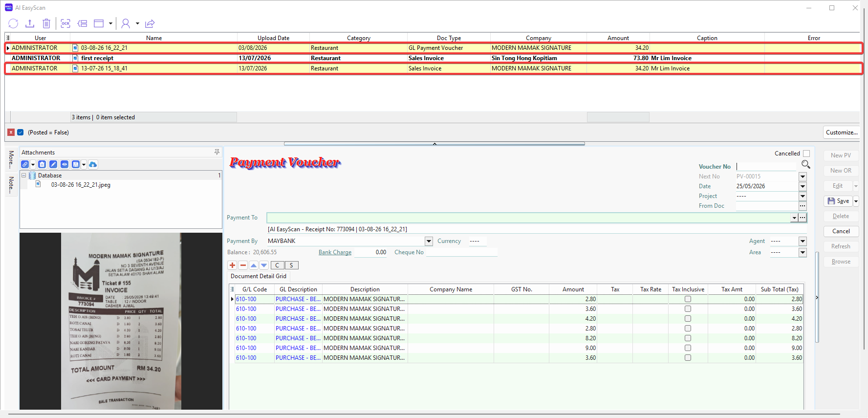Toggle the (Posted = False) filter checkbox

(x=21, y=132)
